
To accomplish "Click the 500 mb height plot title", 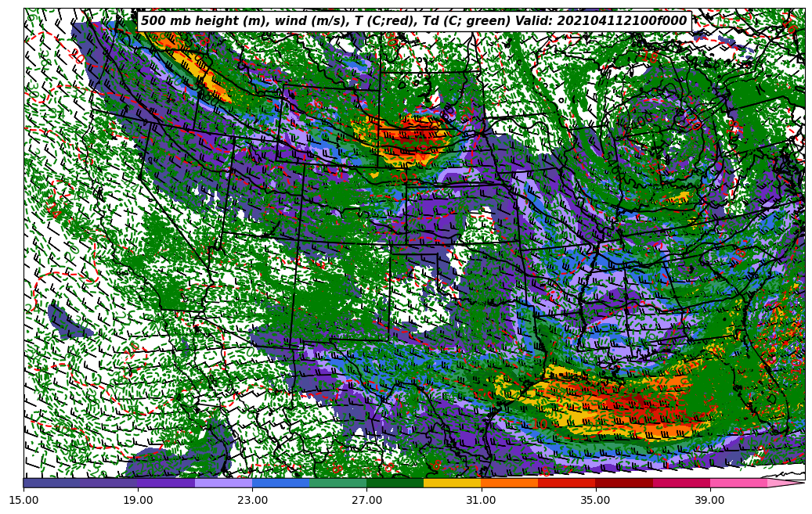I will 413,21.
